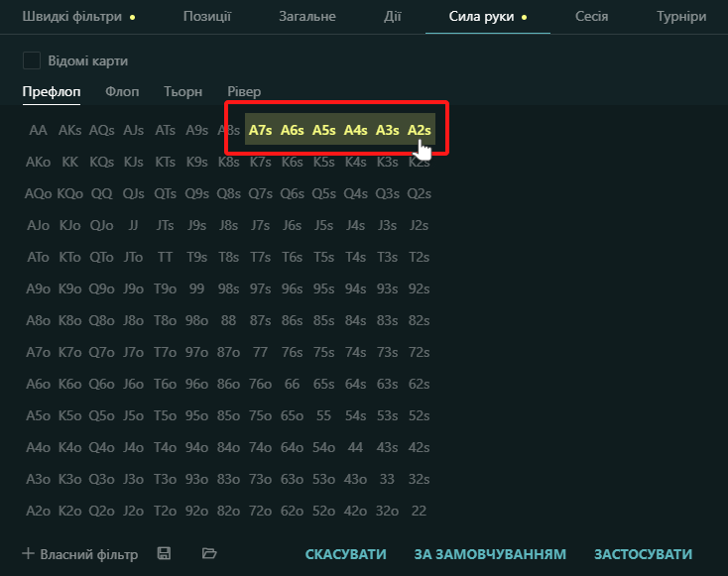Select the 66 pocket pair cell
Screen dimensions: 728x576
point(292,384)
